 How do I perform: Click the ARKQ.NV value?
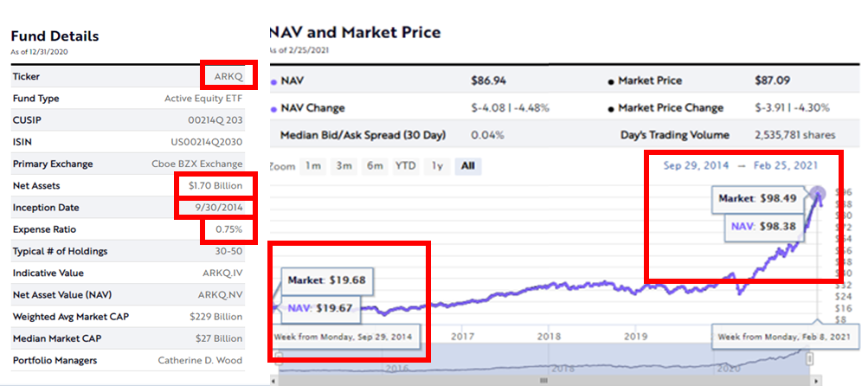pos(221,294)
